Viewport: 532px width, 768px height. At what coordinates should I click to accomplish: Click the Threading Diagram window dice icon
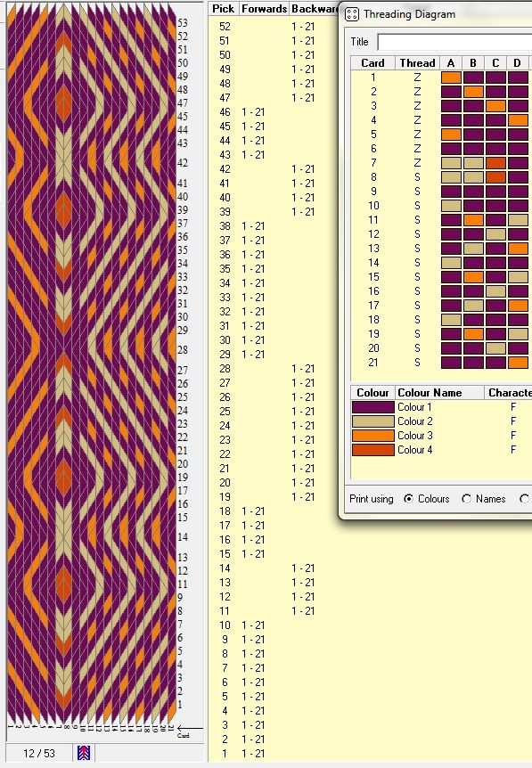pos(352,14)
